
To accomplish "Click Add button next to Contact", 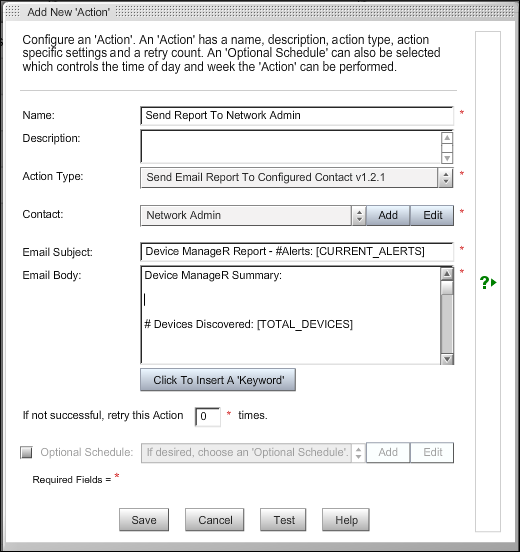I will [388, 215].
